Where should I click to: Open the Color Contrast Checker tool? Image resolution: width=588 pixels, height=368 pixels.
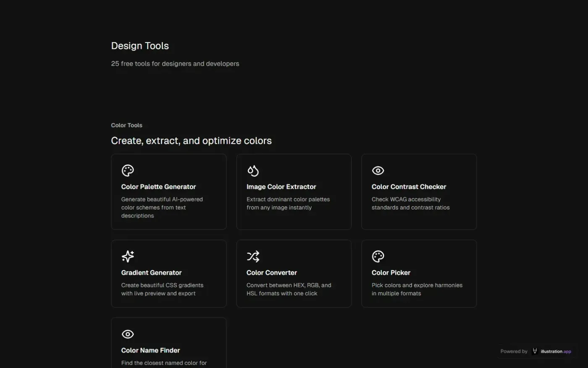click(419, 192)
